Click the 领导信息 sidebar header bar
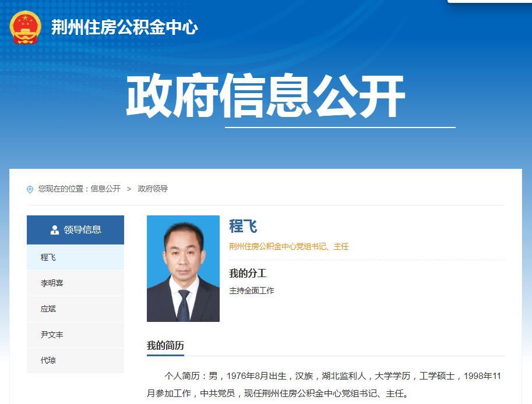The height and width of the screenshot is (404, 532). [x=75, y=229]
